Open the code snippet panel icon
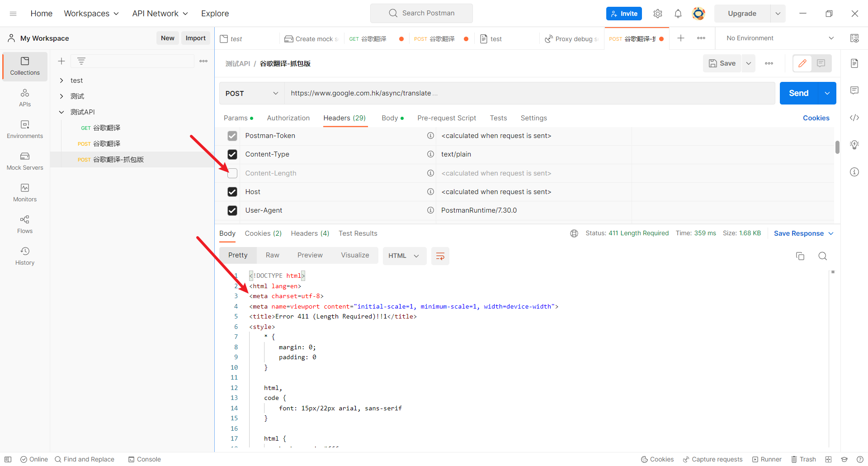This screenshot has height=466, width=868. tap(854, 118)
